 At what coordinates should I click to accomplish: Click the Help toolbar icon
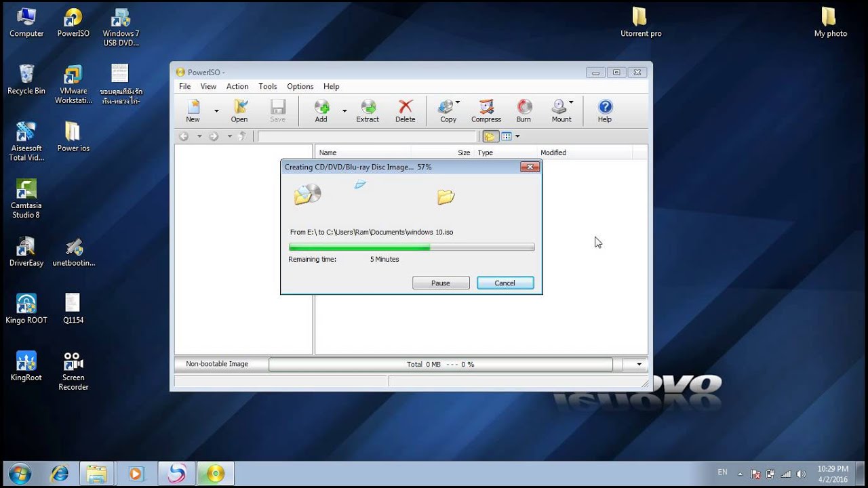point(605,110)
